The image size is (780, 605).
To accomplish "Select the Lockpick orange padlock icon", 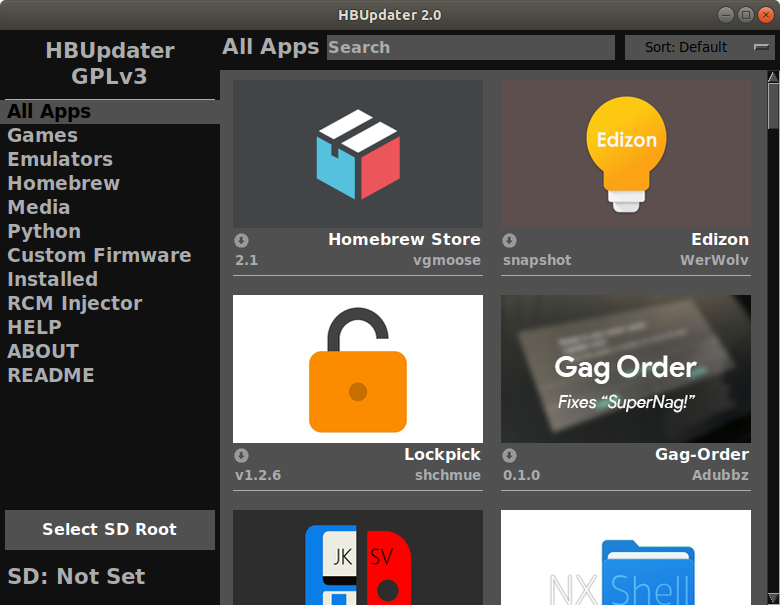I will [x=358, y=369].
